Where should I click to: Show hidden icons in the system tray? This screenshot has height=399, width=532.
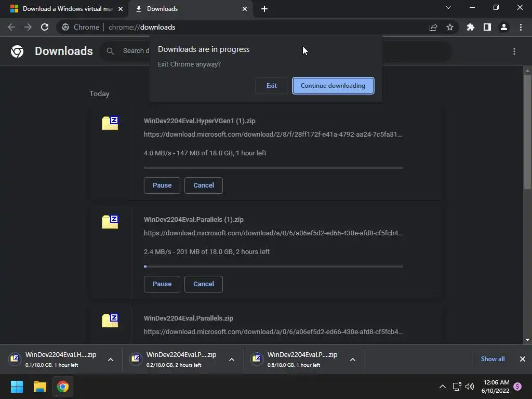coord(443,387)
